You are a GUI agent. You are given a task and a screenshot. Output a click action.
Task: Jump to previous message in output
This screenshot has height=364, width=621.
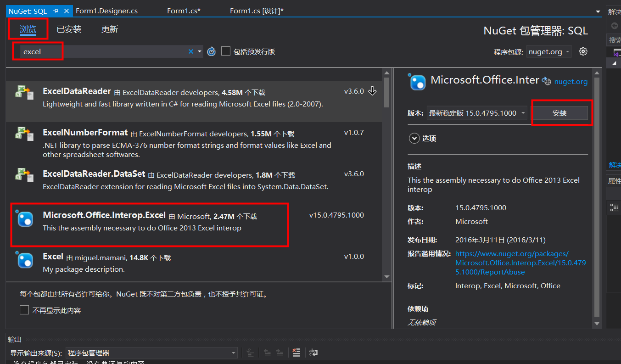tap(267, 353)
